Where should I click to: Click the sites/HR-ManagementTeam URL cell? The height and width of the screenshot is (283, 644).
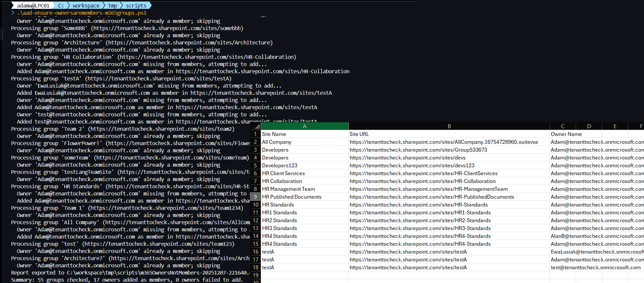(449, 189)
